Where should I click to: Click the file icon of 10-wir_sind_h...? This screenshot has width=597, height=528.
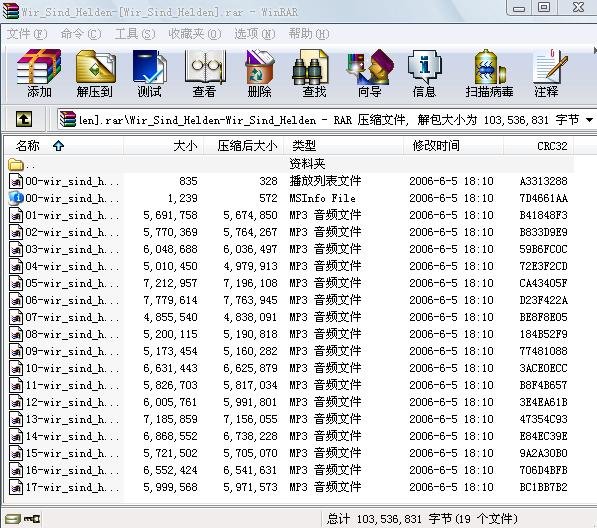[x=16, y=368]
